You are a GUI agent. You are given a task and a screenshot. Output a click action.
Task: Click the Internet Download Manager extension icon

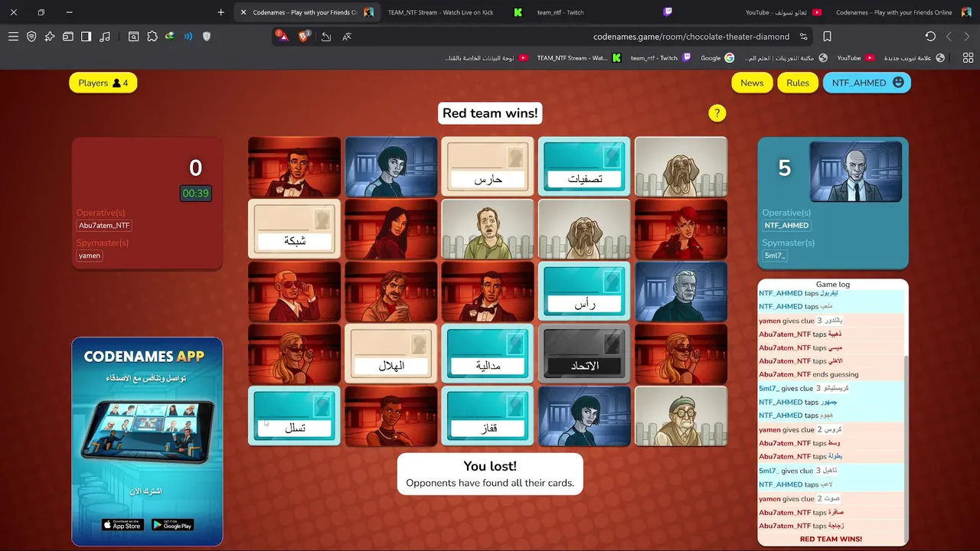170,37
